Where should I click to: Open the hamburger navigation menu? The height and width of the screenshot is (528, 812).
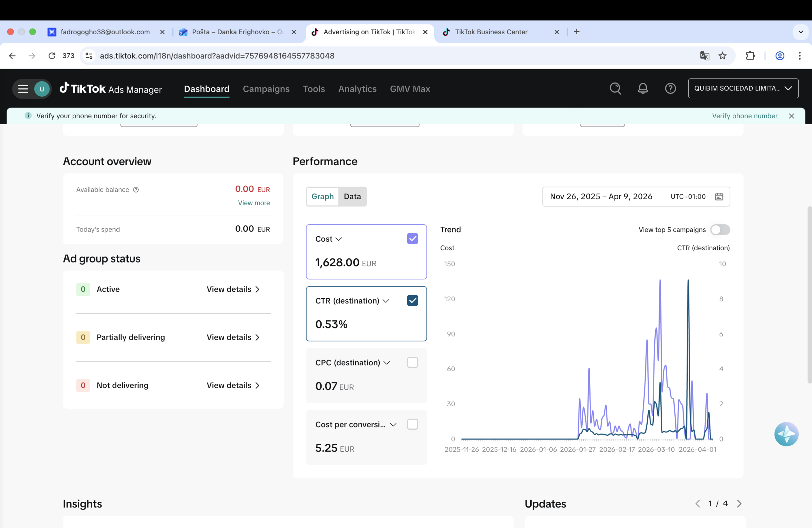23,89
